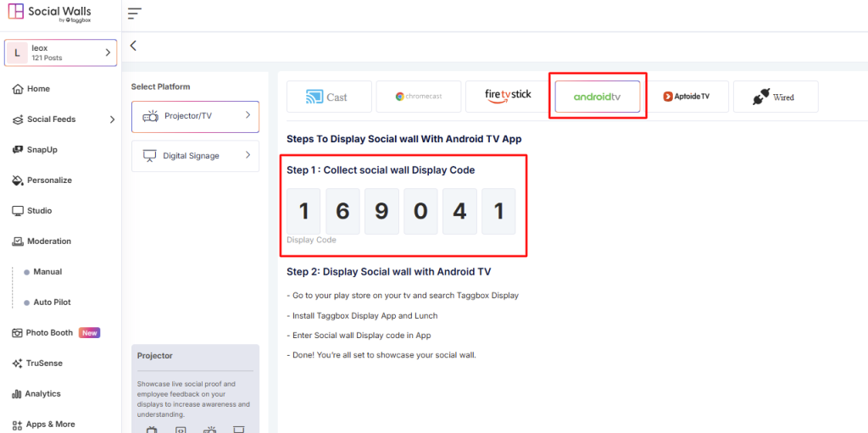This screenshot has height=433, width=868.
Task: Open the Personalize section
Action: (49, 180)
